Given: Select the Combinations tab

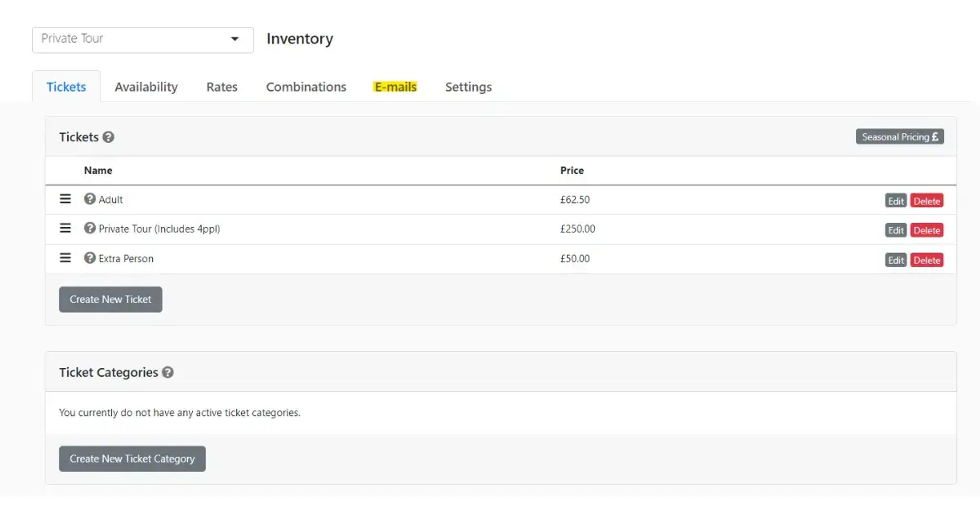Looking at the screenshot, I should coord(306,87).
